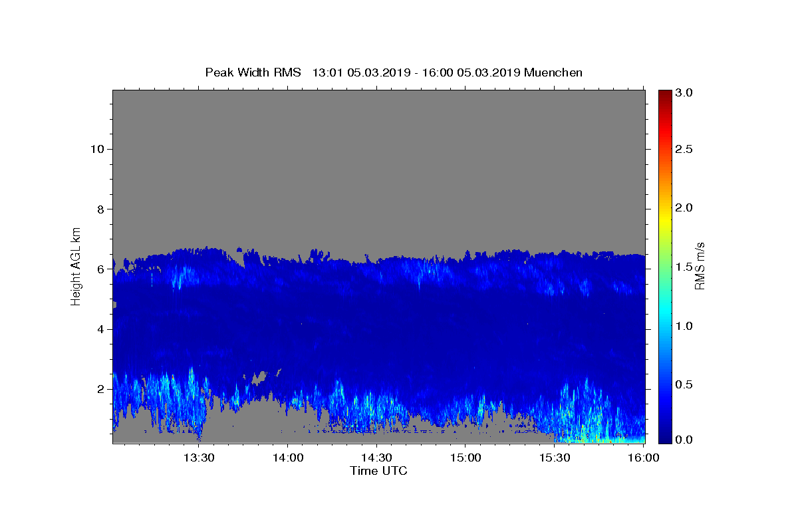Click the colorbar value '0.0'

pos(686,440)
